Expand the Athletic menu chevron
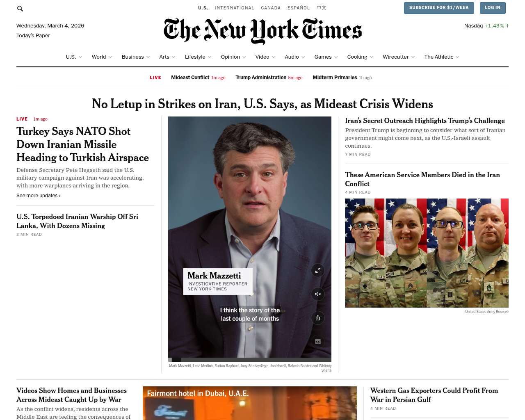This screenshot has height=420, width=525. [457, 57]
